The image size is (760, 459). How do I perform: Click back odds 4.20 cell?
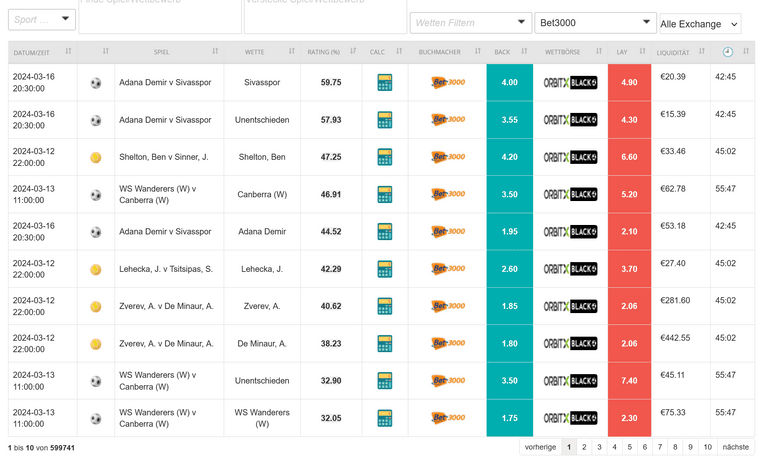tap(509, 157)
